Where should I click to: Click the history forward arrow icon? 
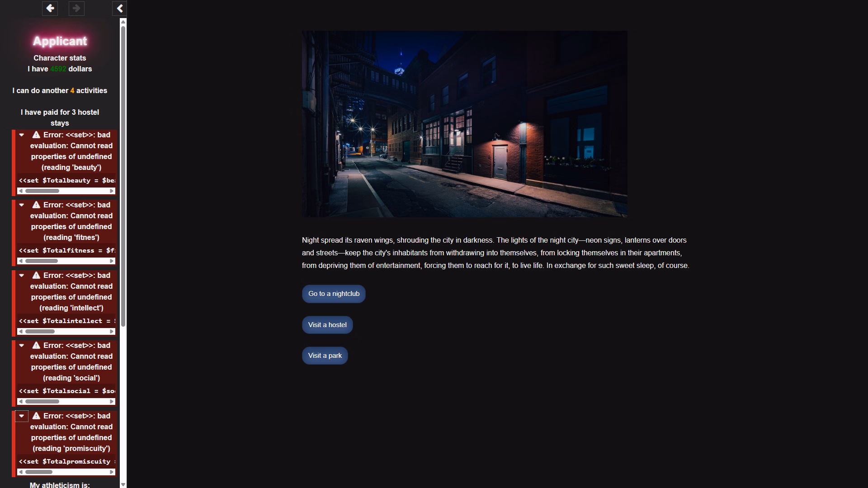76,8
